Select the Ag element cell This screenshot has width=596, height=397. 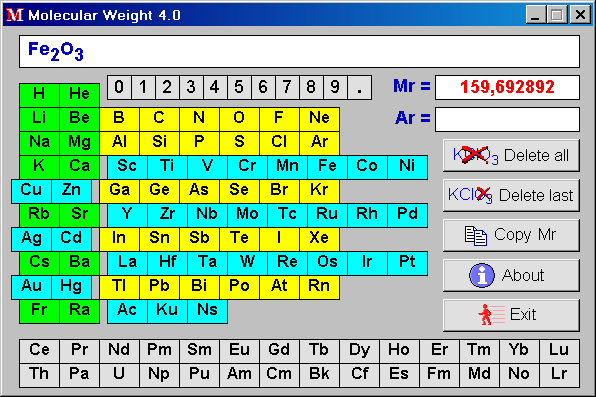[31, 239]
